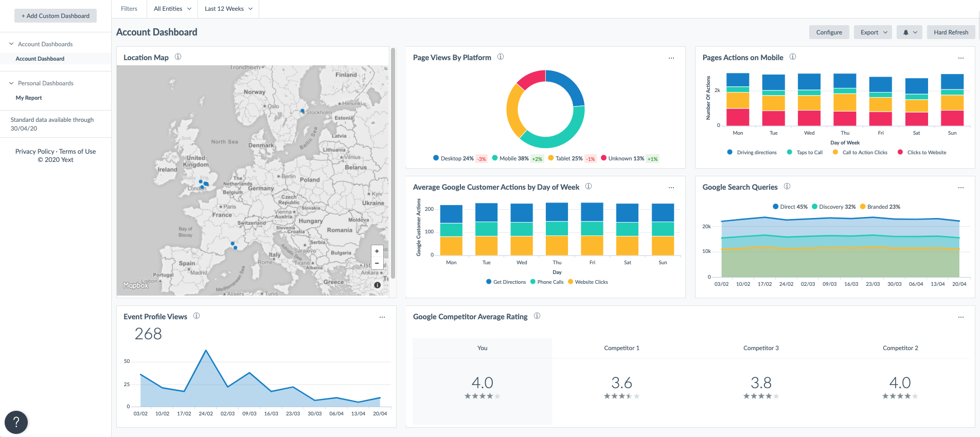Open My Report dashboard

click(x=29, y=98)
